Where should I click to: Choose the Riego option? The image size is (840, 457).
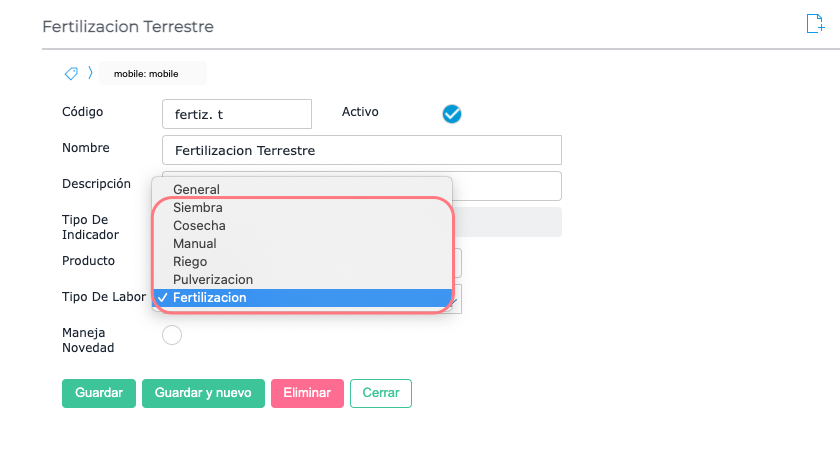190,262
